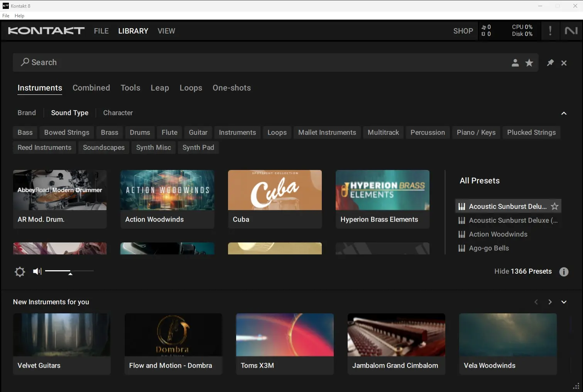Pin the browser with the pin icon

[x=550, y=62]
